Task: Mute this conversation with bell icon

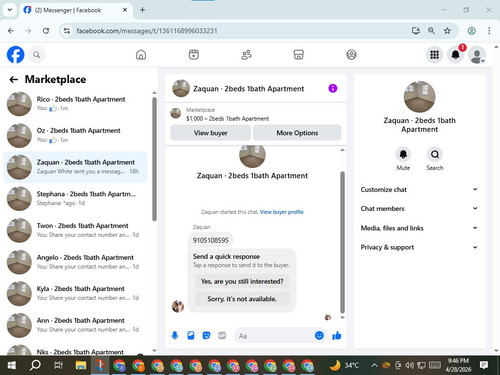Action: click(403, 154)
